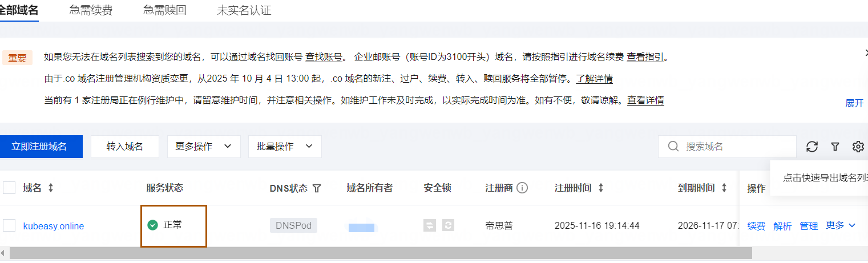Refresh the domain list
868x263 pixels.
coord(812,147)
